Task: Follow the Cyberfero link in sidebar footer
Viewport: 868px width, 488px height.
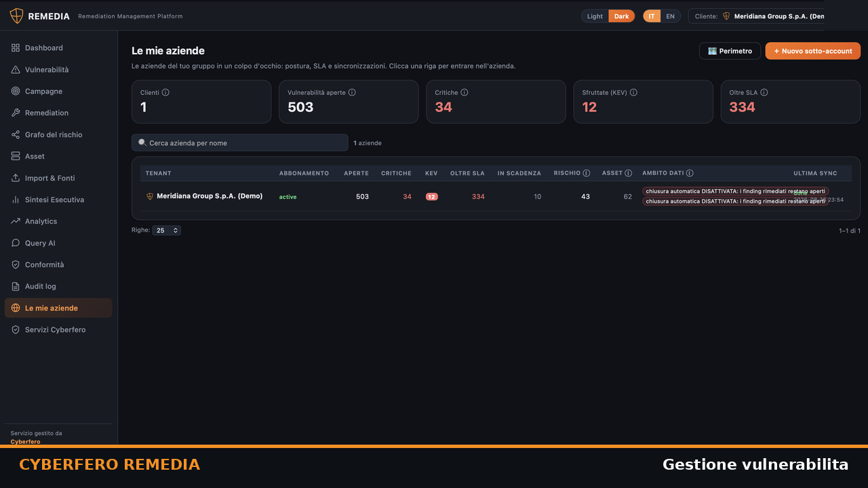Action: point(25,442)
